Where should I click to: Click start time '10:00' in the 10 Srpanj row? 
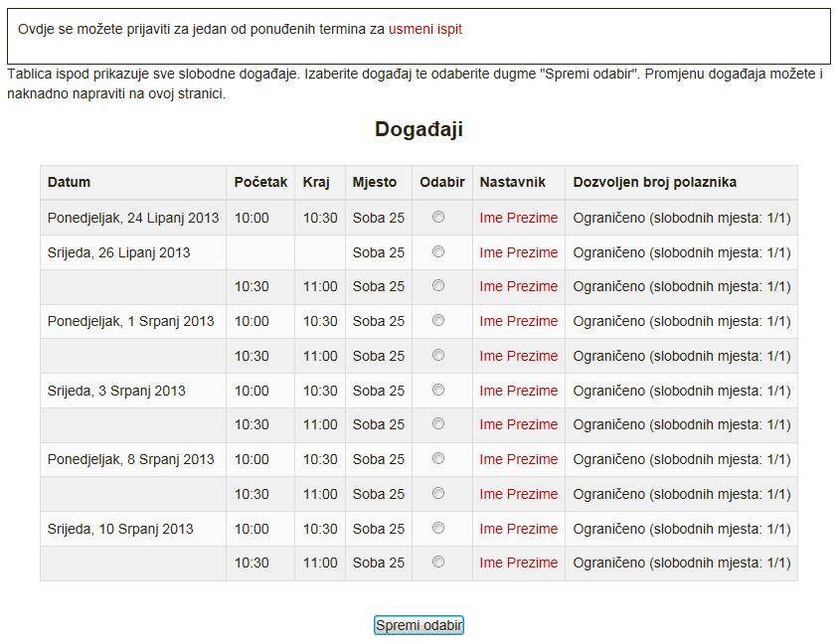(x=251, y=529)
